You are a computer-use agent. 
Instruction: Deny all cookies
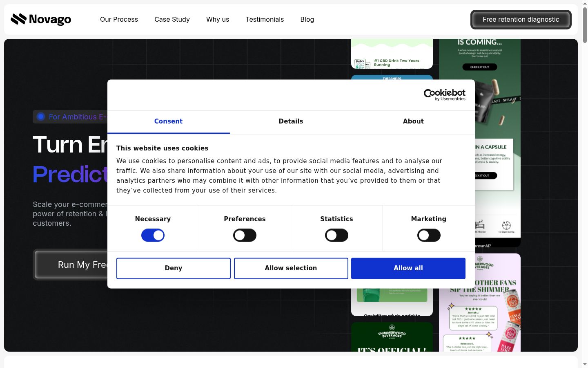(x=174, y=268)
